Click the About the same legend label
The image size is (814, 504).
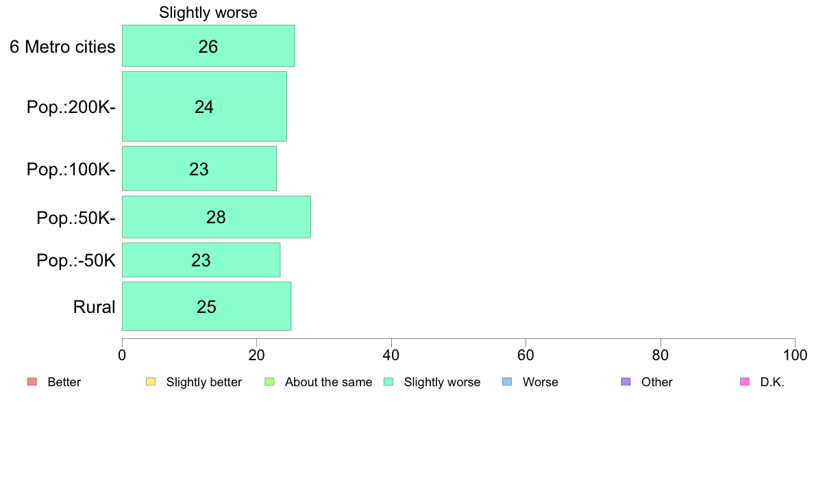coord(329,382)
